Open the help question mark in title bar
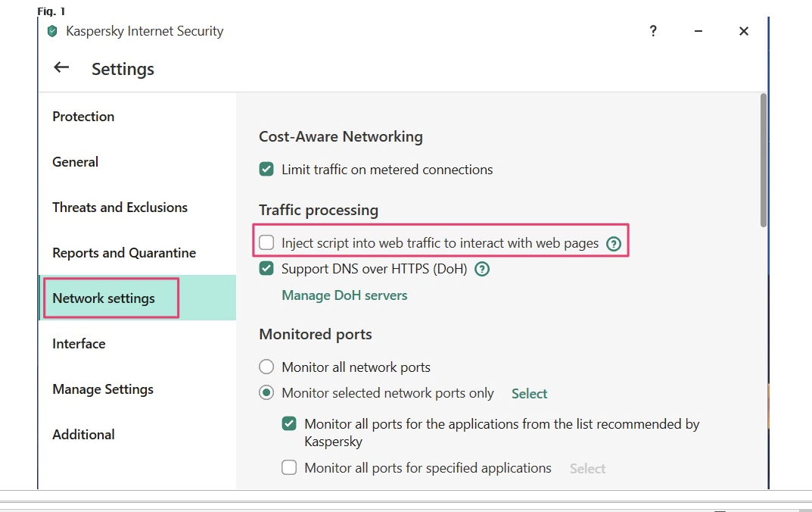Viewport: 812px width, 512px height. [x=653, y=31]
